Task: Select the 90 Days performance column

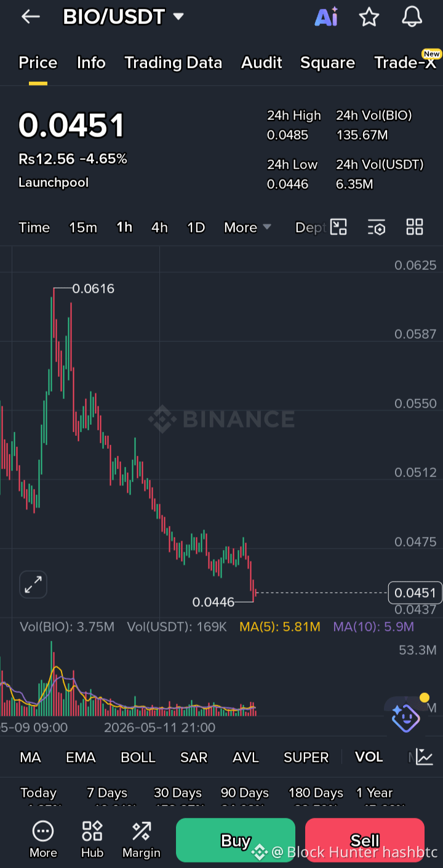Action: pyautogui.click(x=245, y=793)
